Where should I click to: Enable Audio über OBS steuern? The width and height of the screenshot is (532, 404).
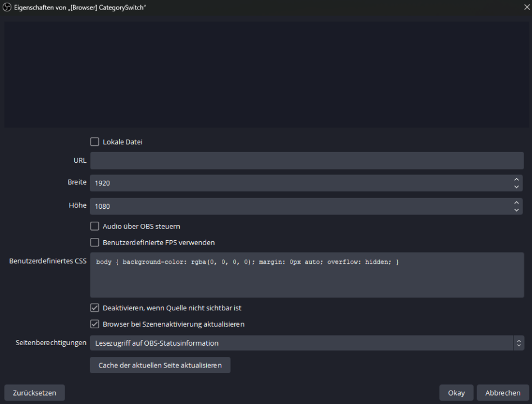[94, 226]
